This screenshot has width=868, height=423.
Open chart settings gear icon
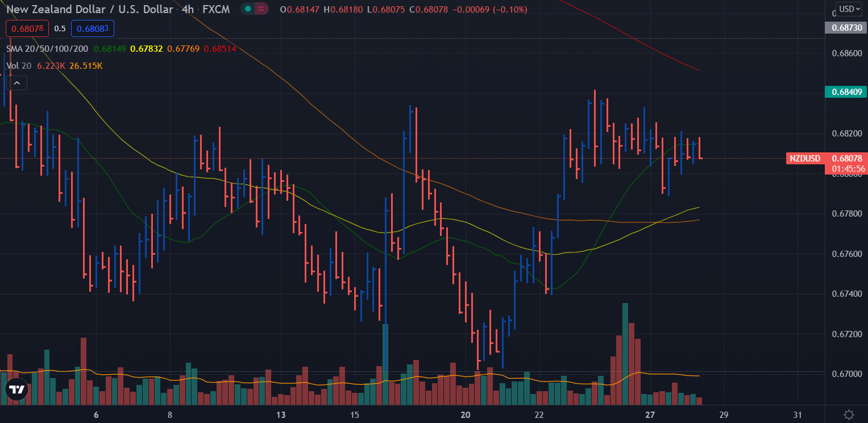click(x=849, y=414)
